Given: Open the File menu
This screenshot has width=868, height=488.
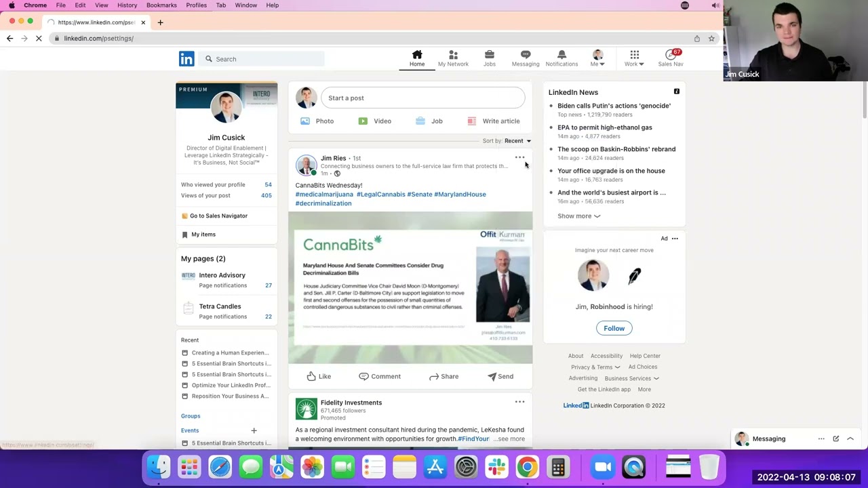Looking at the screenshot, I should (60, 5).
